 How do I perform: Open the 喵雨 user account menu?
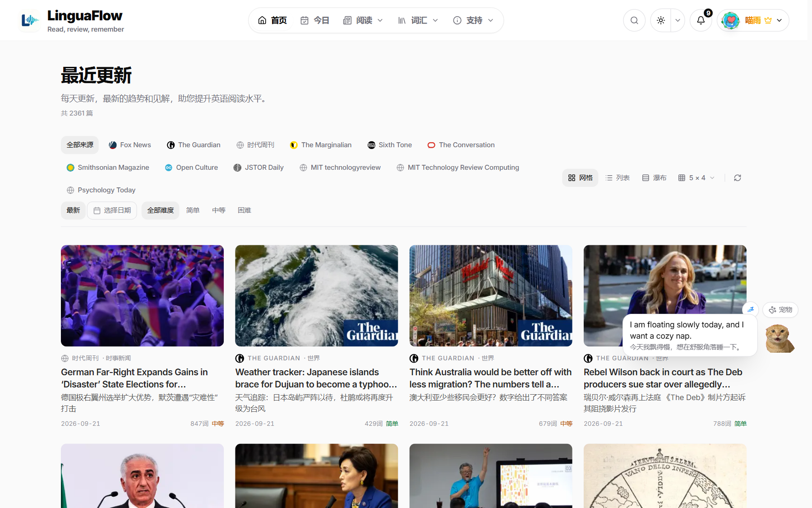point(753,20)
